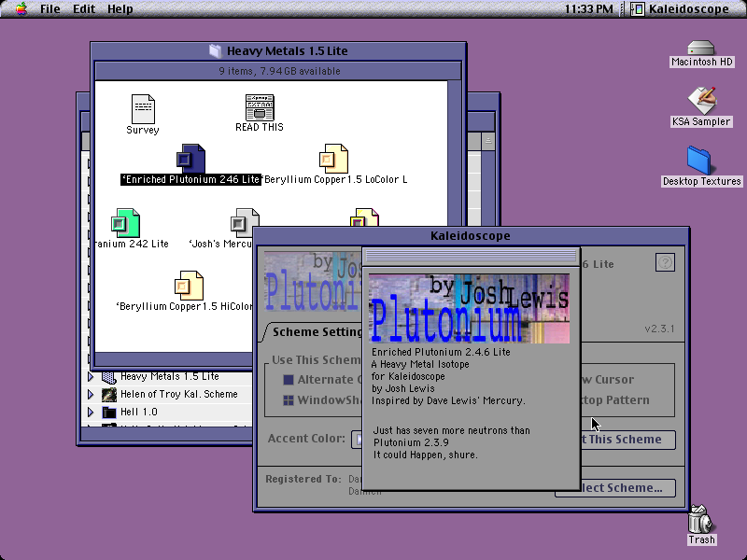
Task: Select the Hell 1.0 folder icon in list
Action: pyautogui.click(x=109, y=412)
